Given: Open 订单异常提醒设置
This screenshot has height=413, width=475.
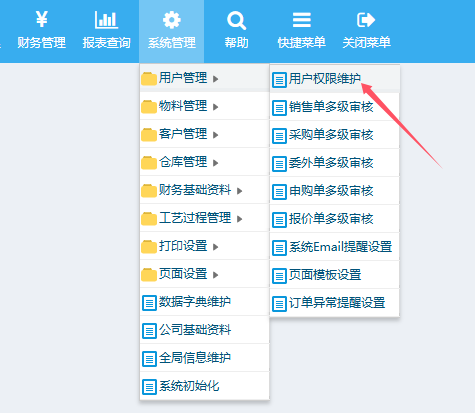Looking at the screenshot, I should [335, 303].
